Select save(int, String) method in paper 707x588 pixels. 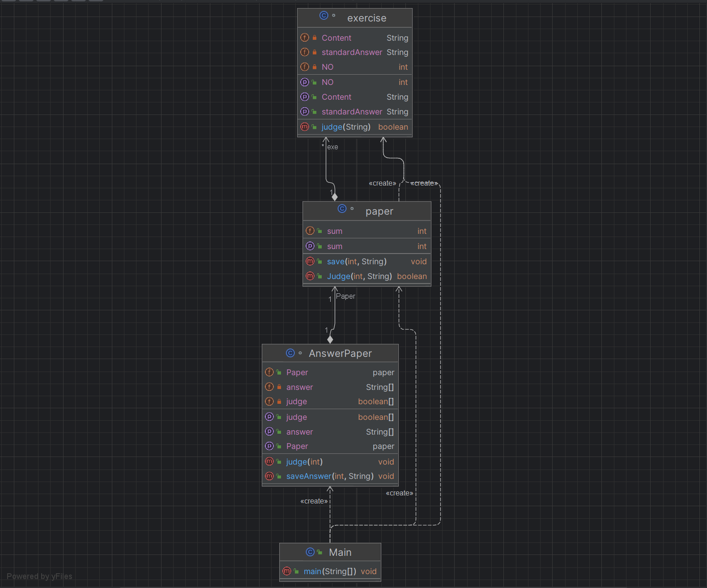click(357, 262)
